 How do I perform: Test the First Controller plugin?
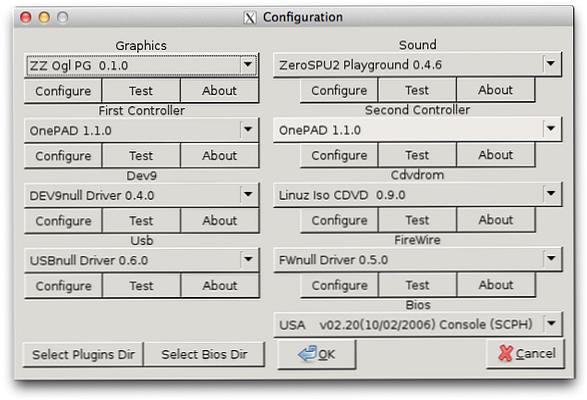tap(141, 155)
